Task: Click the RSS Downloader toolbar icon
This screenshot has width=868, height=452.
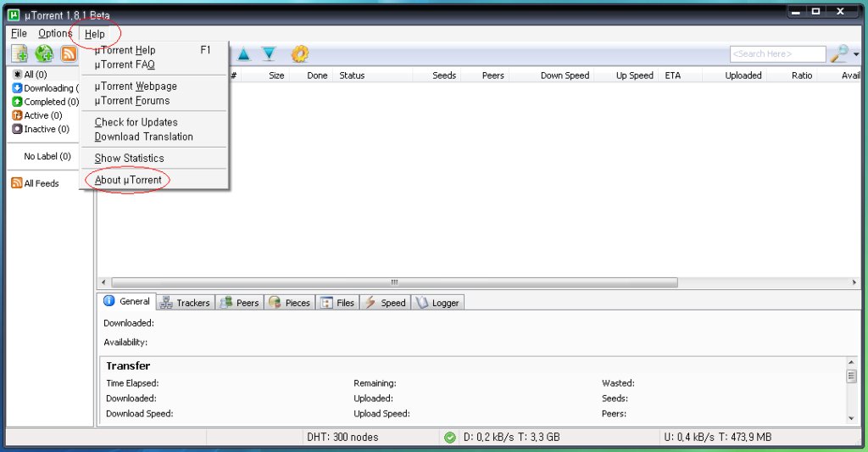Action: (69, 53)
